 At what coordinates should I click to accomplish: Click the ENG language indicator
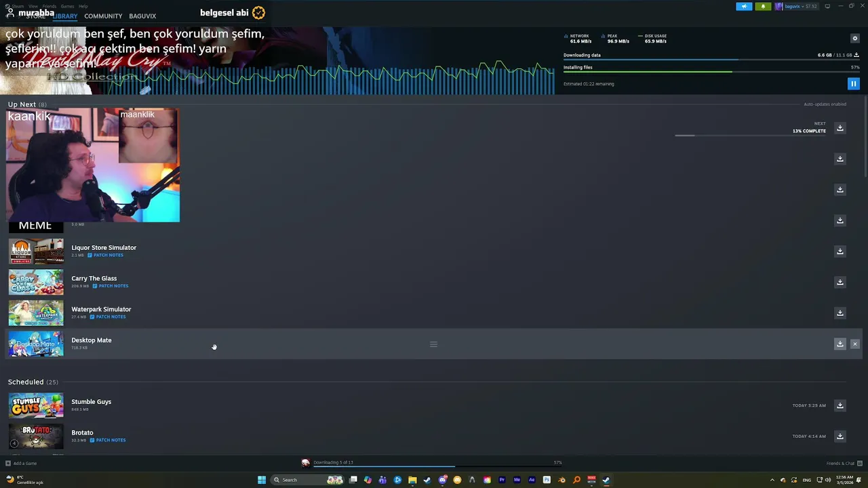(806, 480)
